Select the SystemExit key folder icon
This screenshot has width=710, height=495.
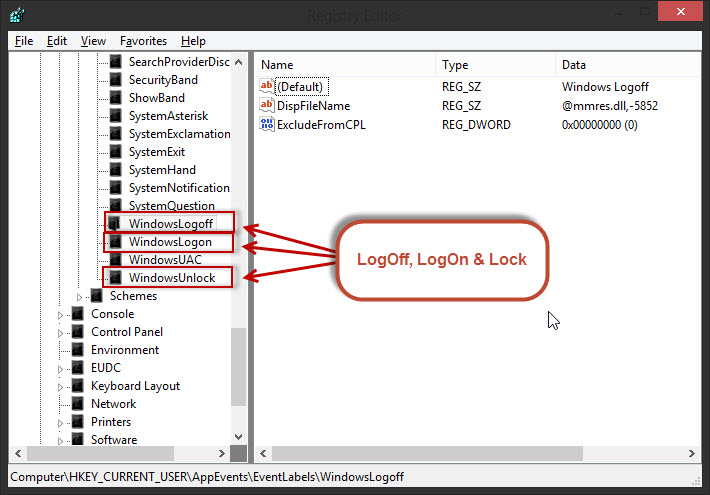(x=116, y=152)
